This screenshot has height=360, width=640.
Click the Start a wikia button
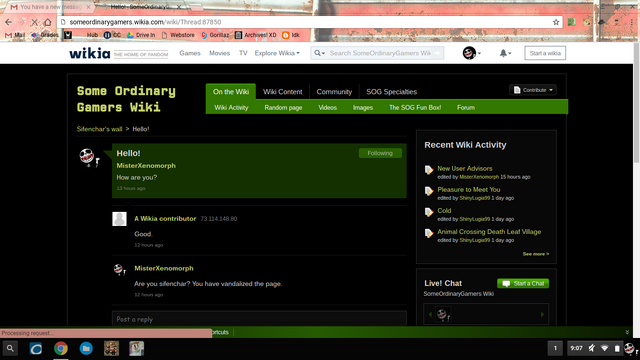(x=545, y=53)
